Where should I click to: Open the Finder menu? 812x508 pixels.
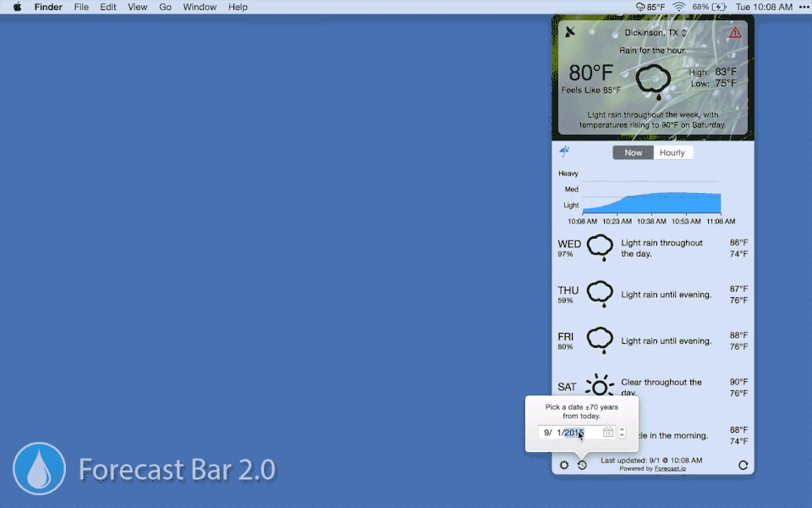point(48,7)
